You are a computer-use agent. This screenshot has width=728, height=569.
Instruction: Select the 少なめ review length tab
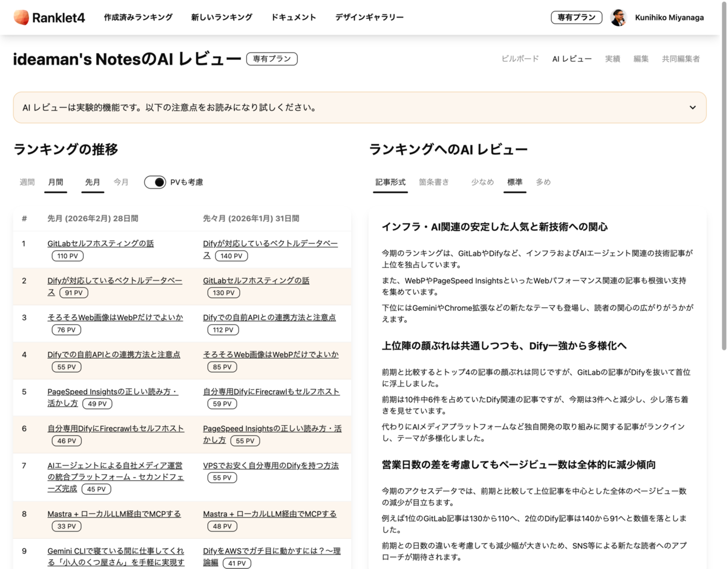pyautogui.click(x=482, y=181)
